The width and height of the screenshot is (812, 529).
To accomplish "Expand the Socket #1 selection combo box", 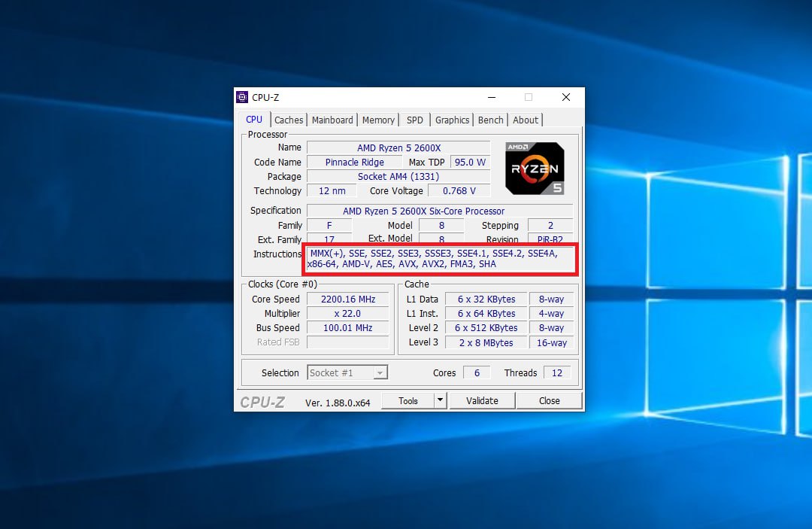I will coord(347,372).
